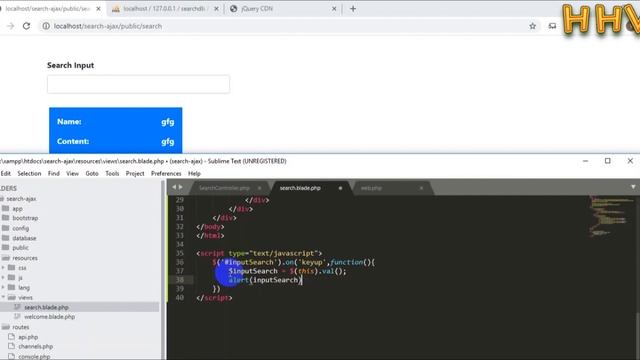The width and height of the screenshot is (640, 360).
Task: Reload the browser page
Action: point(26,26)
